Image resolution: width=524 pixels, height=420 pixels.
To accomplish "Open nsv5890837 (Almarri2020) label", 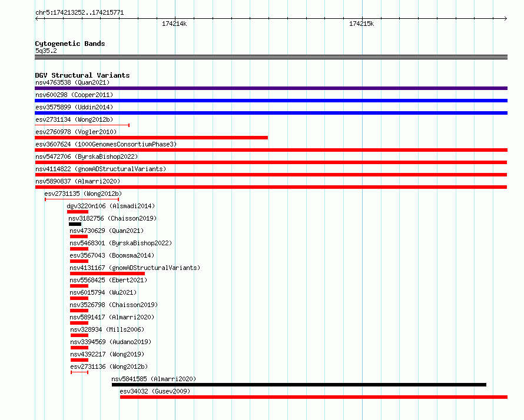I will [x=78, y=181].
